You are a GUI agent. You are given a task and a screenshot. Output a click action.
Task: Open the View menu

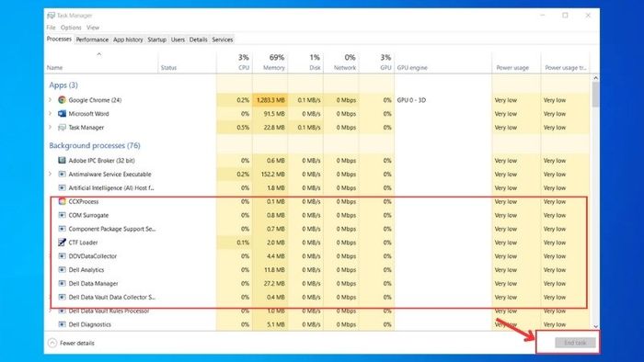(93, 28)
